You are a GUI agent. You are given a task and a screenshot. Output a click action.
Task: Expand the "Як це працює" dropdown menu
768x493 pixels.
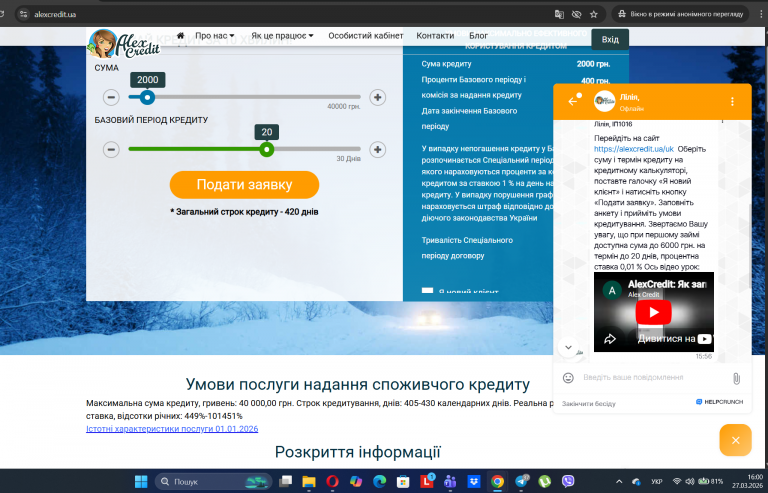tap(282, 35)
